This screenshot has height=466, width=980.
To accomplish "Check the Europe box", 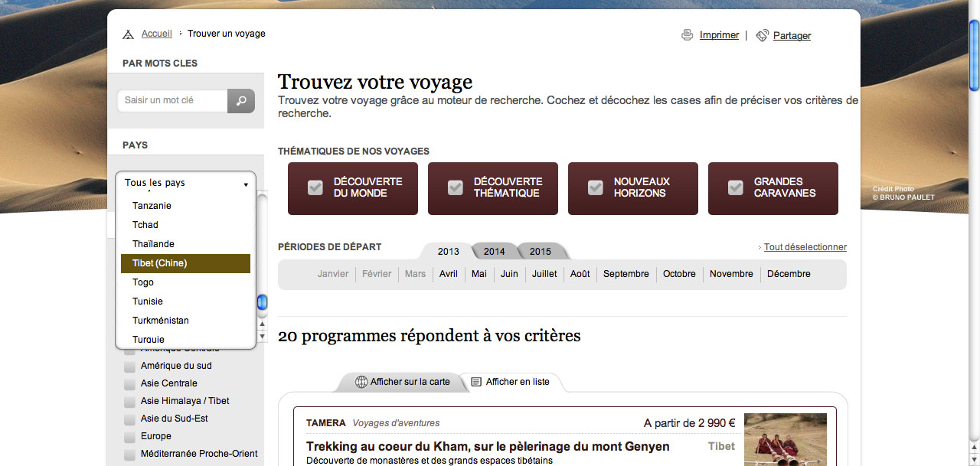I will 129,437.
